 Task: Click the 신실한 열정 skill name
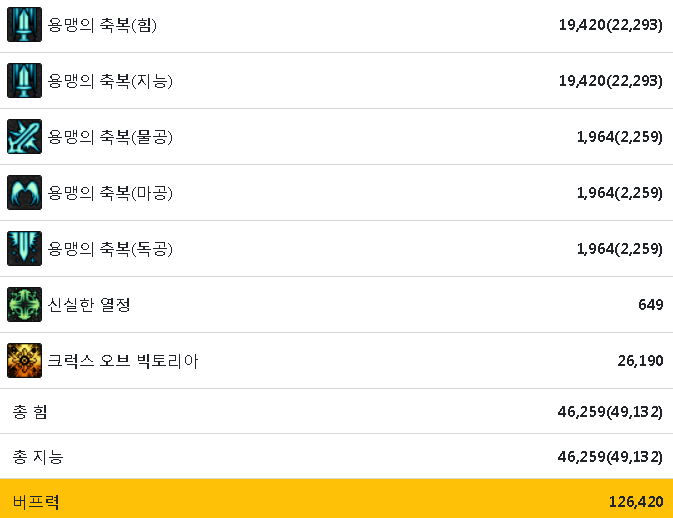(x=89, y=305)
